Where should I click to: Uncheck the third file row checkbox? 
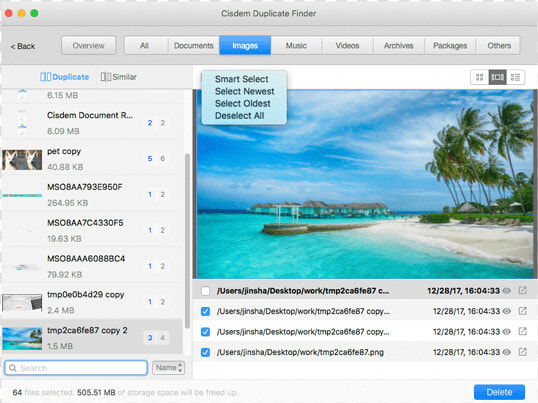205,332
